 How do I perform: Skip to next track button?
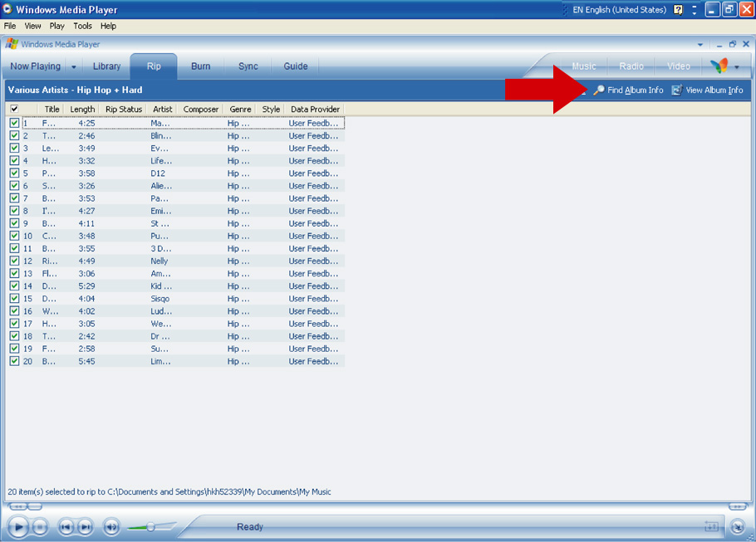[x=86, y=527]
